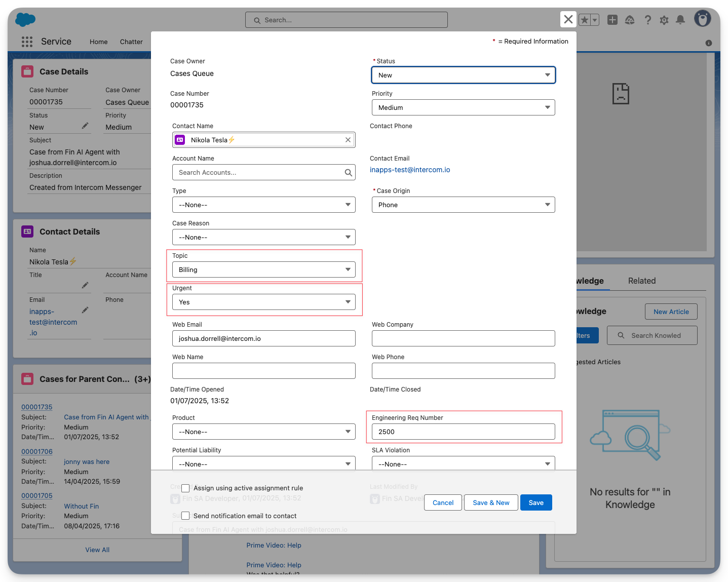The image size is (728, 582).
Task: Open the Topic dropdown set to Billing
Action: (263, 269)
